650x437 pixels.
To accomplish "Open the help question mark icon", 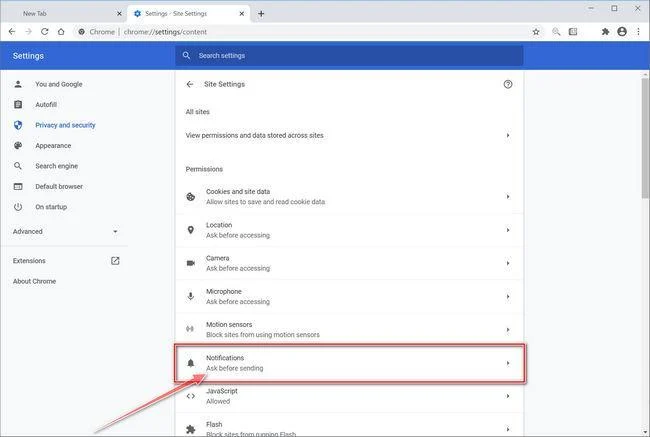I will pyautogui.click(x=508, y=84).
